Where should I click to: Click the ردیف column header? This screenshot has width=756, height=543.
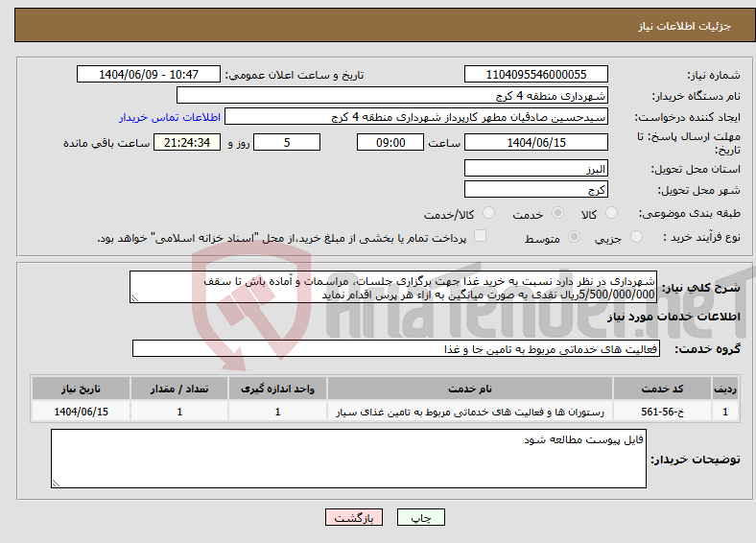[x=725, y=389]
